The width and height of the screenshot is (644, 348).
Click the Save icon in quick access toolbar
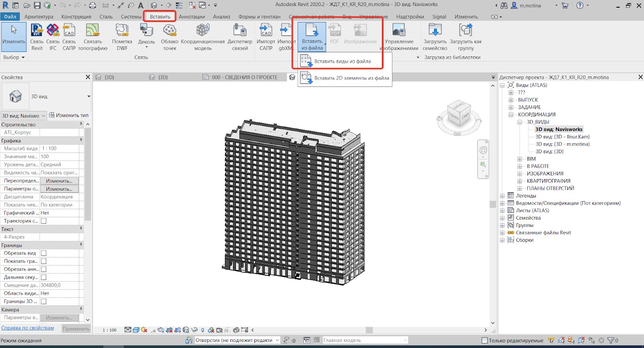(x=37, y=5)
